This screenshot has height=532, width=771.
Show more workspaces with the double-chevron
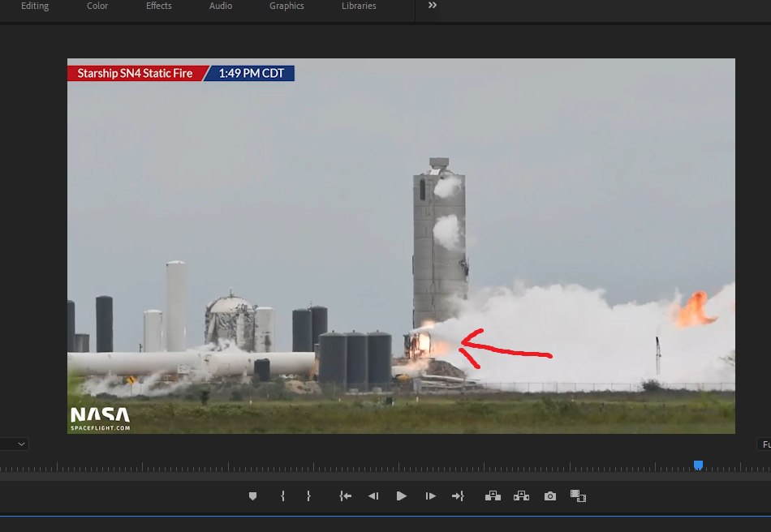[433, 6]
